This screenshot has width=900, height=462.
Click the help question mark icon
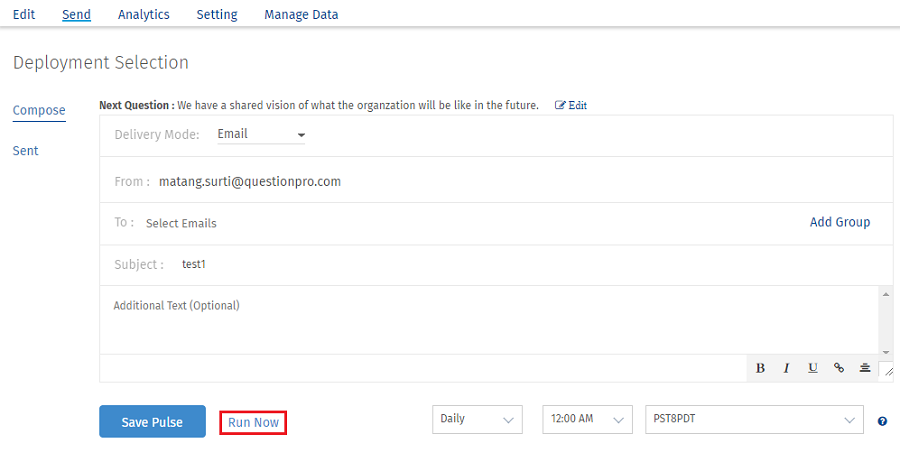point(882,421)
